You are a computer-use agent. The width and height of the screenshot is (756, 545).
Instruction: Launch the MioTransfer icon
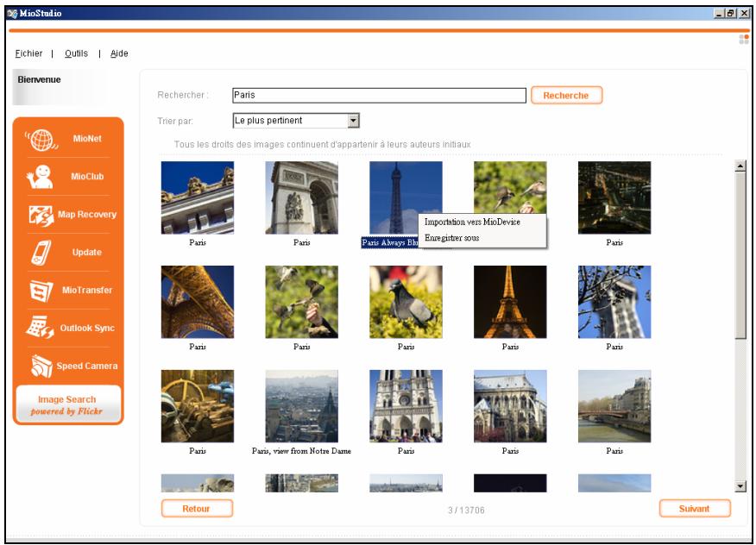coord(41,291)
